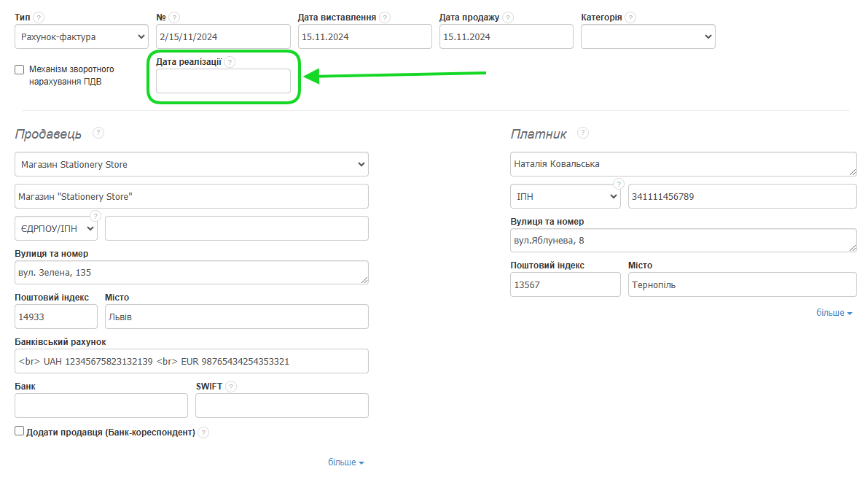Image resolution: width=868 pixels, height=477 pixels.
Task: Click help icon beside Дата реалізації
Action: coord(230,63)
